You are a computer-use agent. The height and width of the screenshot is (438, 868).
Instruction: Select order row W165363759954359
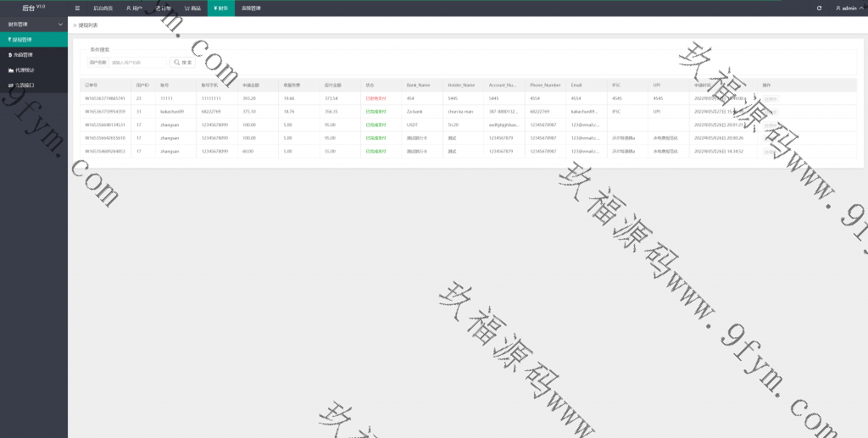[x=105, y=111]
